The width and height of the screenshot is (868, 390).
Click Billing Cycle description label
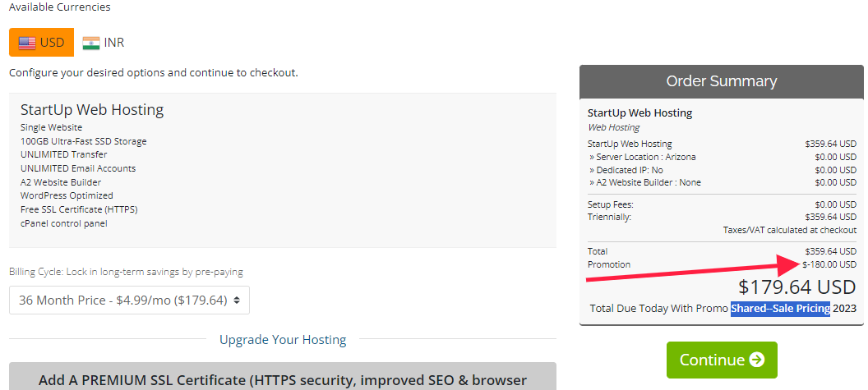pos(126,272)
